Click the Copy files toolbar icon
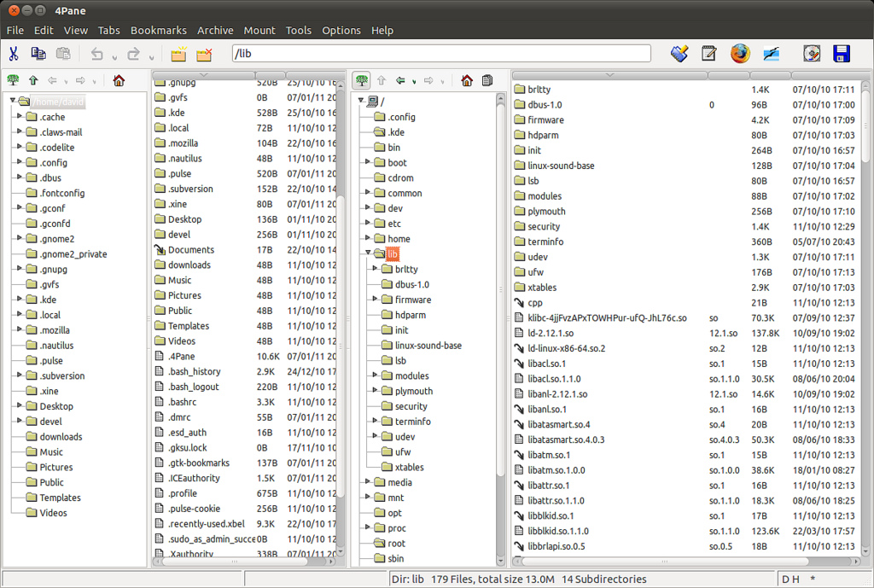 tap(38, 53)
